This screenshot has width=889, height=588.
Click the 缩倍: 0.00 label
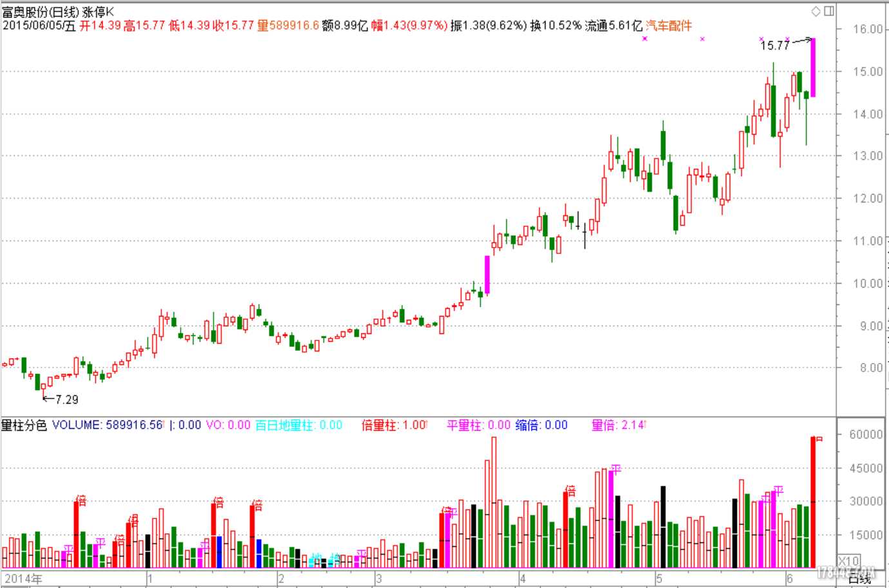tap(542, 425)
